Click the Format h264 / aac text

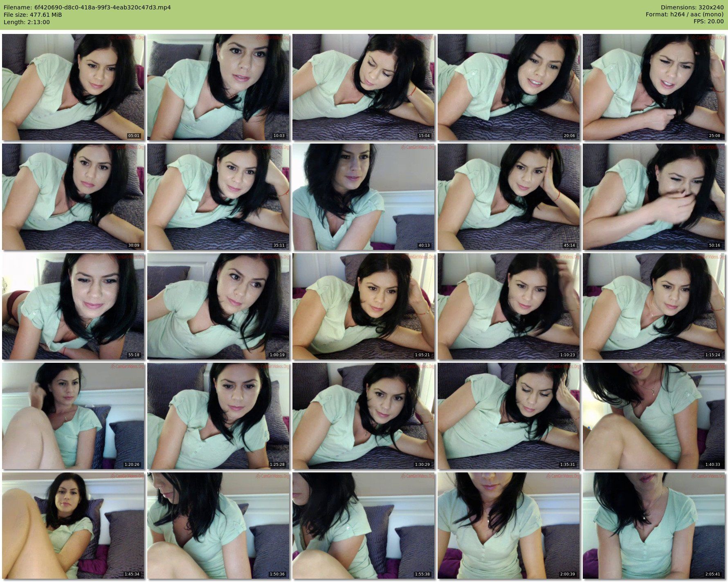[685, 15]
